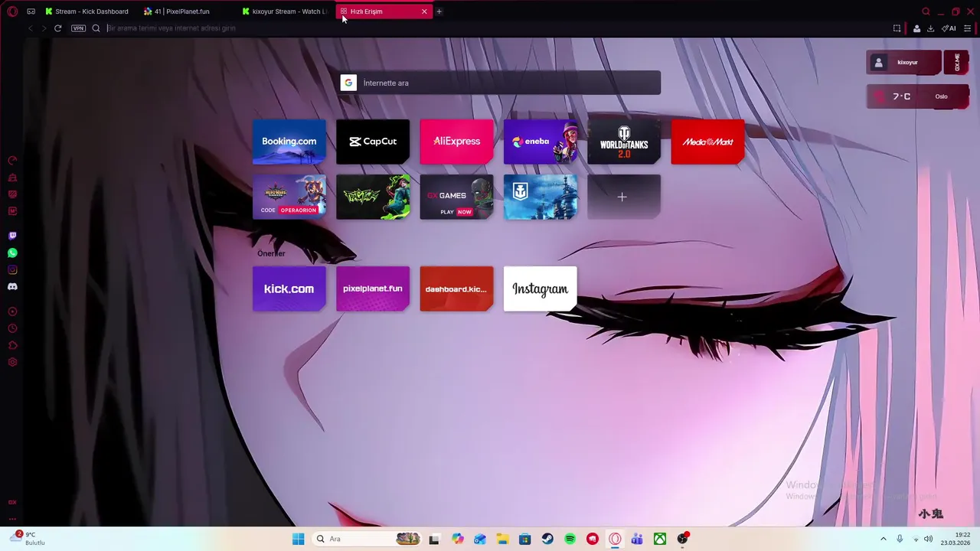Click the taskbar Ara search box
Image resolution: width=980 pixels, height=551 pixels.
(x=367, y=539)
